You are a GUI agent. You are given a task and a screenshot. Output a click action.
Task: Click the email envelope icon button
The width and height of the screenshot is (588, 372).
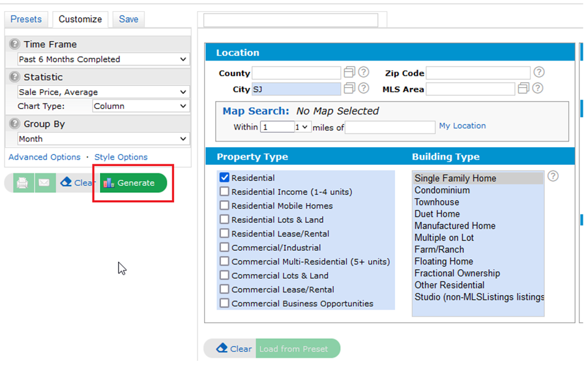click(x=44, y=183)
